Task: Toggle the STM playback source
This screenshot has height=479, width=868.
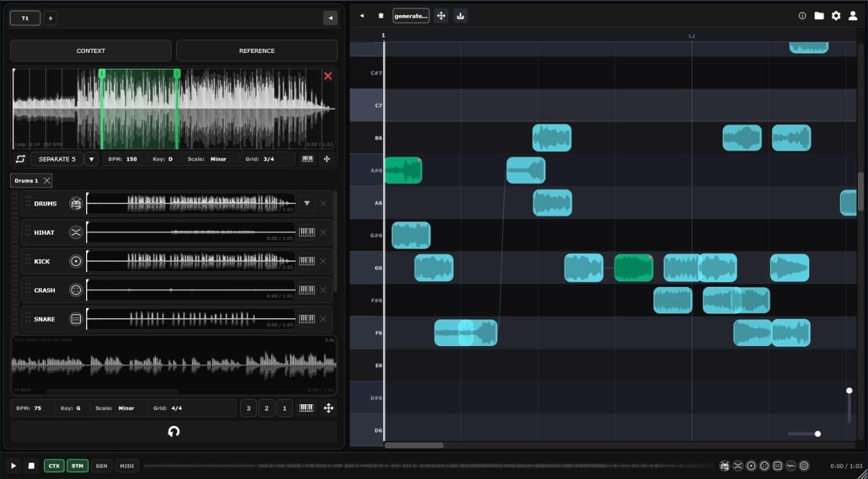Action: [x=77, y=465]
